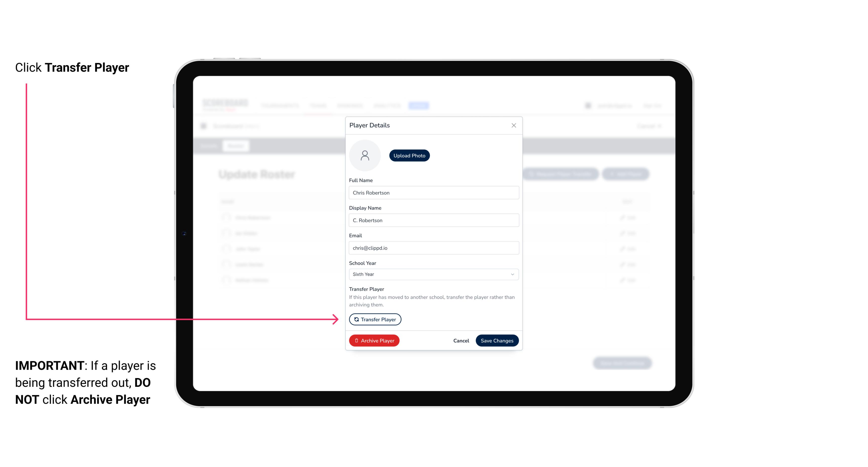The width and height of the screenshot is (868, 467).
Task: Click the Transfer Player icon button
Action: 375,319
